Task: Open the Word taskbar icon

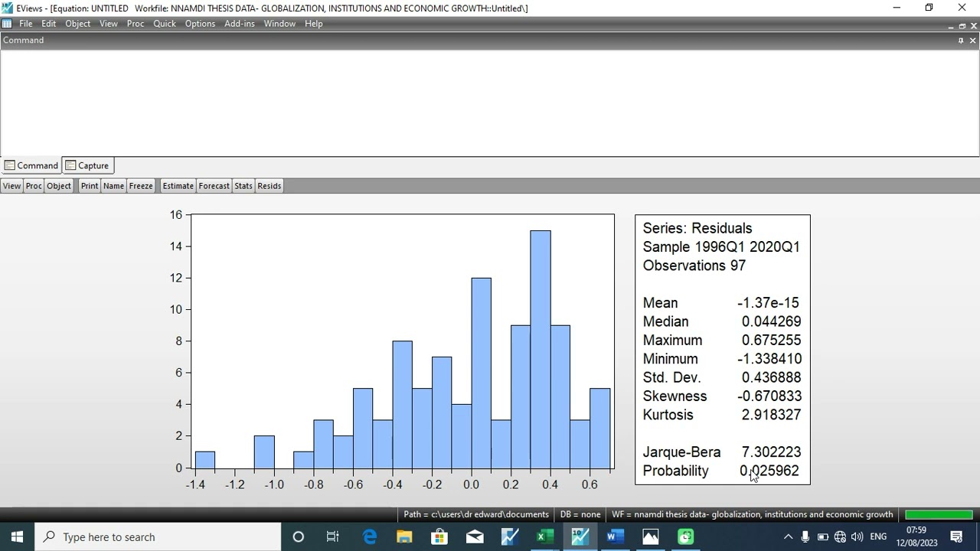Action: click(615, 537)
